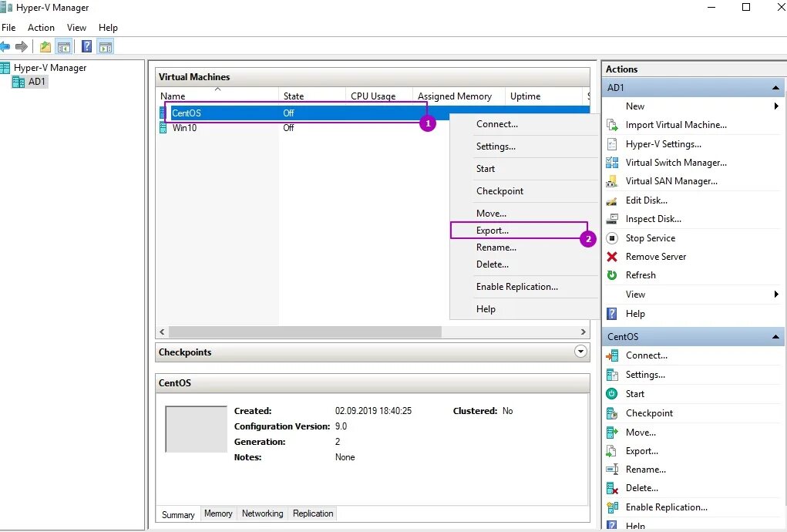The width and height of the screenshot is (787, 532).
Task: Expand the Checkpoints panel
Action: click(x=580, y=352)
